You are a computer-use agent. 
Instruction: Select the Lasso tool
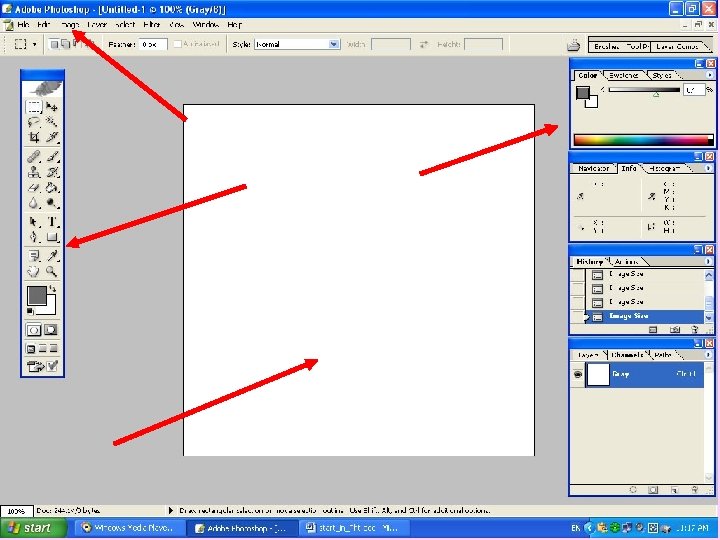pos(34,122)
